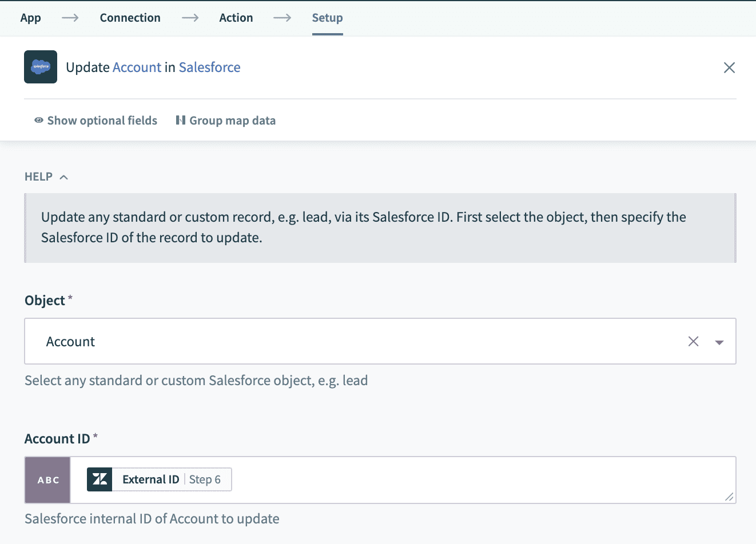Toggle Show optional fields eye icon

(x=39, y=121)
